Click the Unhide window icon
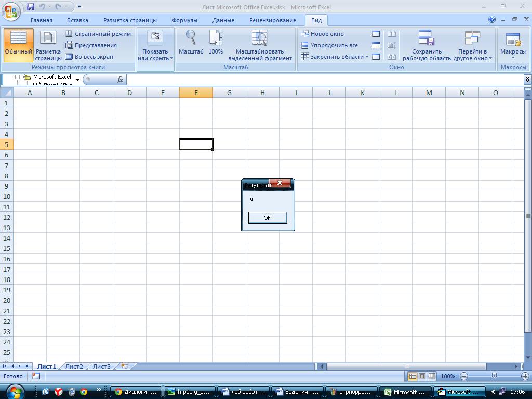The width and height of the screenshot is (532, 399). tap(376, 57)
